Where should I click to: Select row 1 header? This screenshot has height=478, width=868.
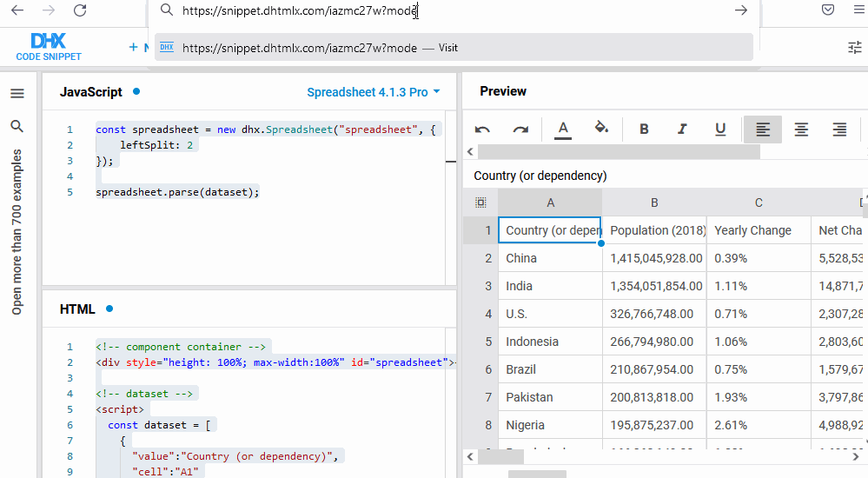[x=480, y=230]
